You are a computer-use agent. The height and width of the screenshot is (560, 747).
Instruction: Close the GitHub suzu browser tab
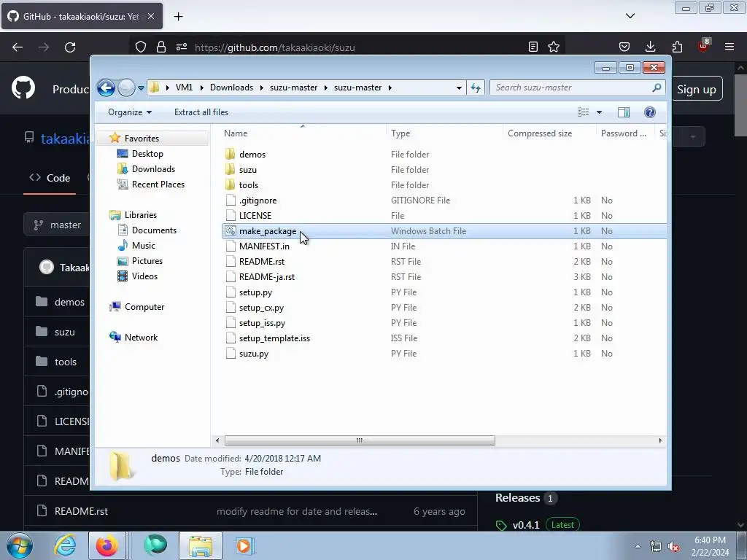click(150, 16)
